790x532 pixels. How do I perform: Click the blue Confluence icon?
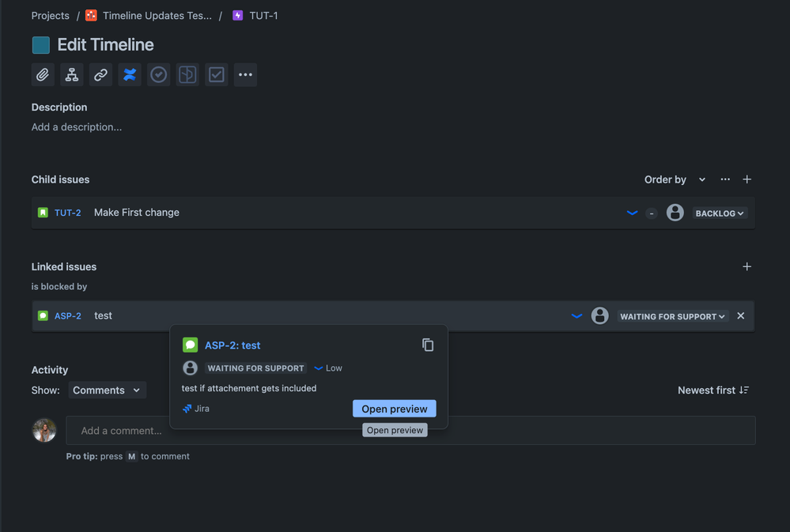[x=129, y=74]
